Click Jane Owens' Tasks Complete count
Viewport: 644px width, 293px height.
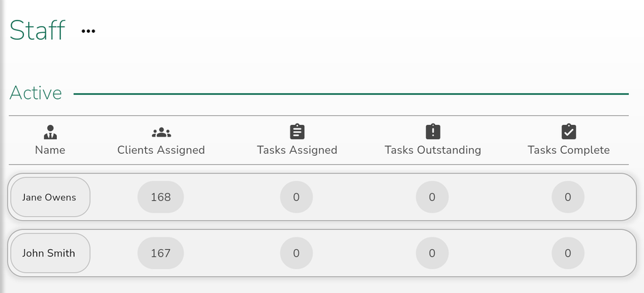pos(568,197)
